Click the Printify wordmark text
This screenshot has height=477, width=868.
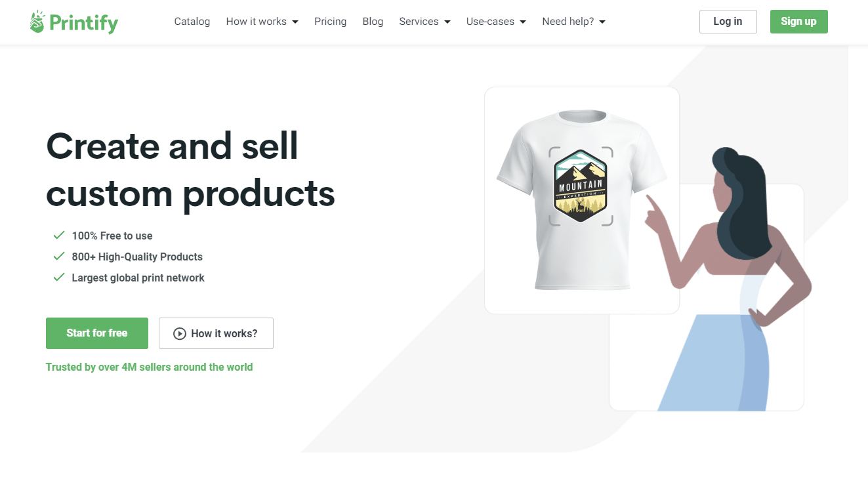[84, 23]
